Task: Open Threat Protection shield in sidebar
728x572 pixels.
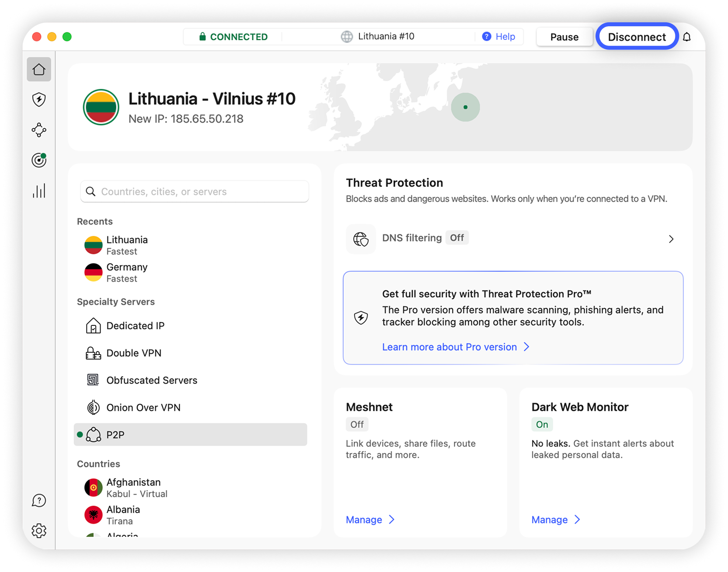Action: 39,100
